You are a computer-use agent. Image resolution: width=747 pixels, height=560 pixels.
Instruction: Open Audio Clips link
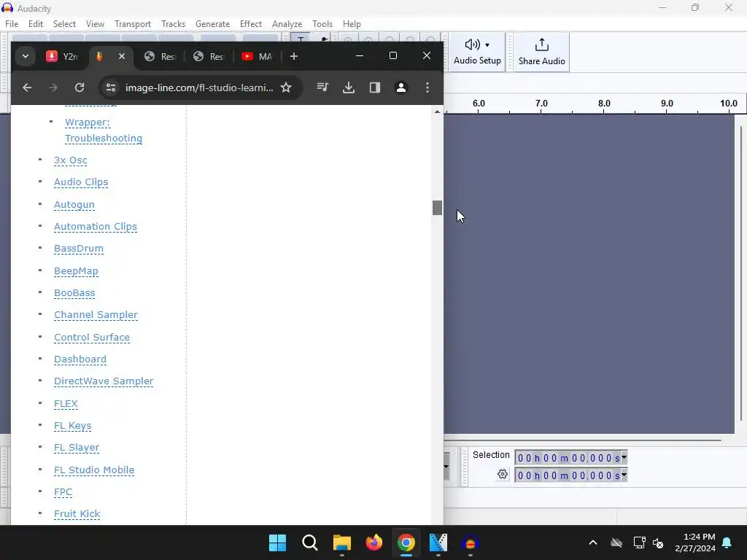point(81,182)
